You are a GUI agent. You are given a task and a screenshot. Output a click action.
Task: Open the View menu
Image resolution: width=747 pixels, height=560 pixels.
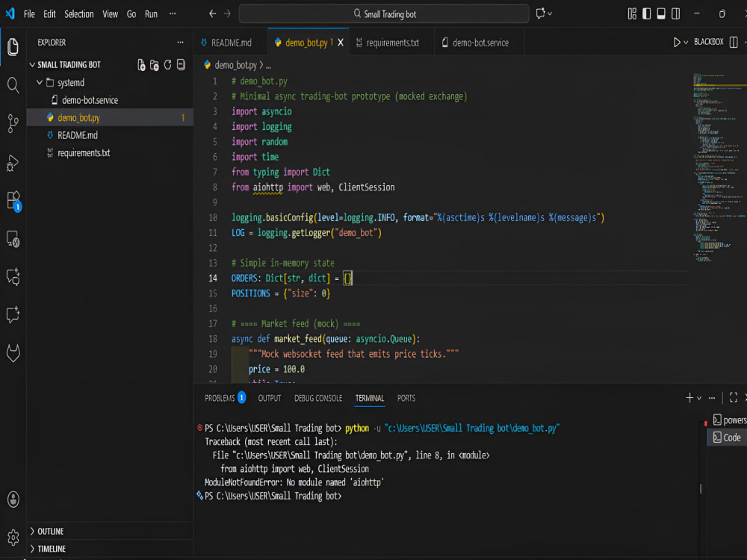pyautogui.click(x=110, y=13)
